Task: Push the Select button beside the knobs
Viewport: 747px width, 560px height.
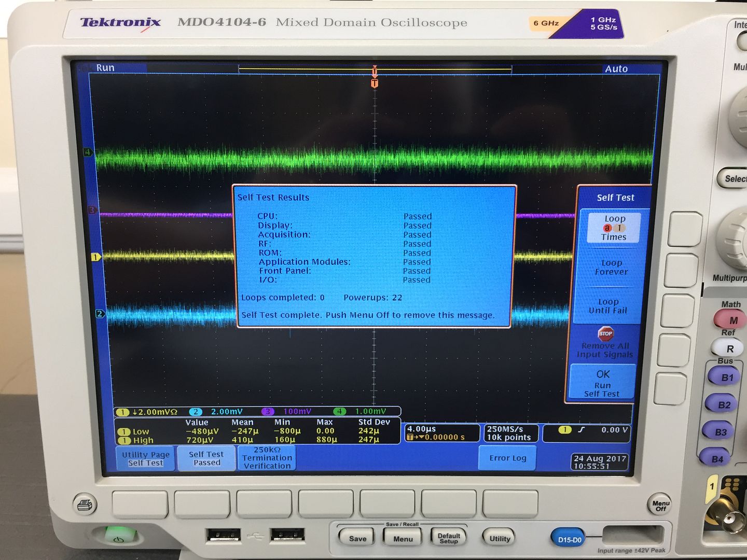Action: pyautogui.click(x=733, y=179)
